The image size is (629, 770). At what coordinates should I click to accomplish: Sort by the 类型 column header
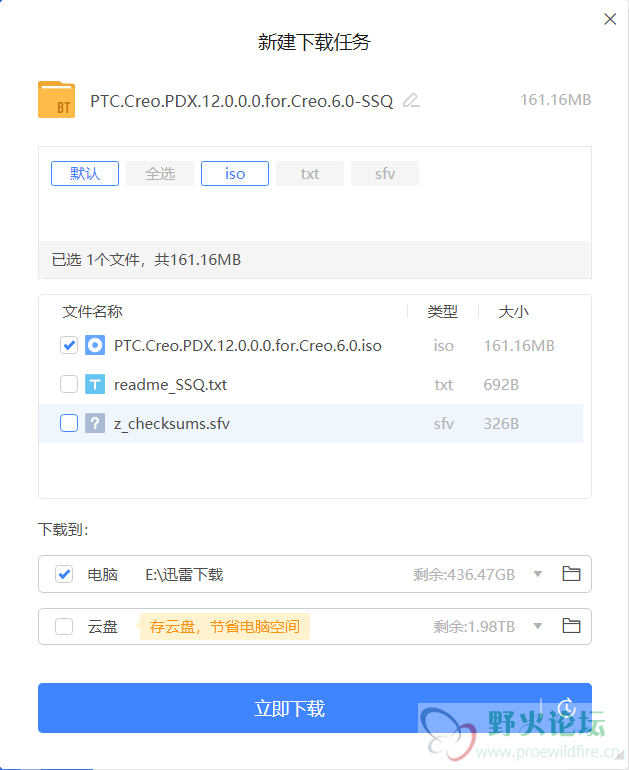point(442,311)
